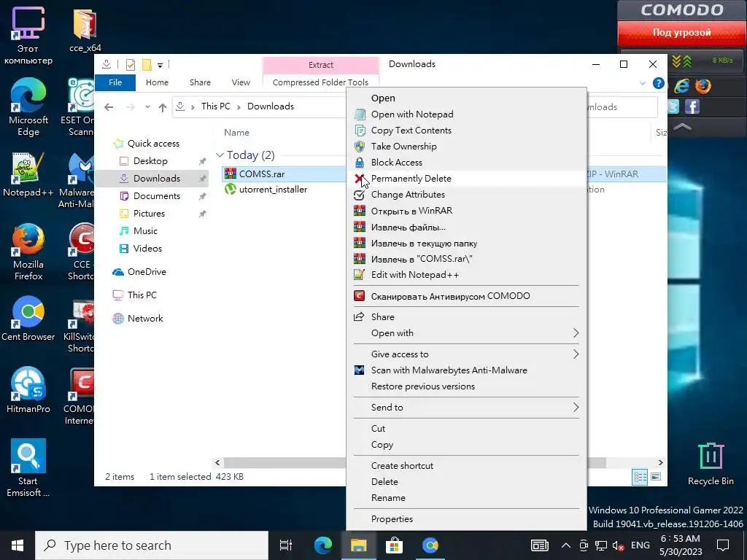Click the New folder quick access toolbar icon
Image resolution: width=747 pixels, height=560 pixels.
pos(147,64)
